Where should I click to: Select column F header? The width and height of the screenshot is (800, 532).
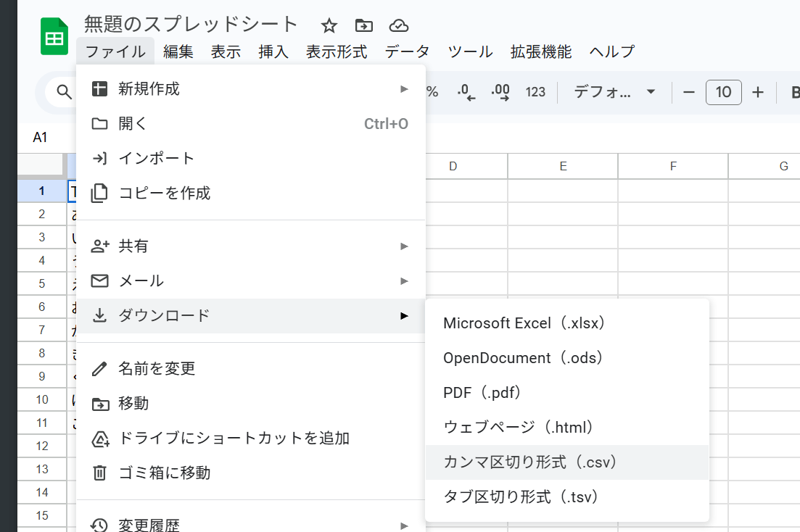click(673, 166)
